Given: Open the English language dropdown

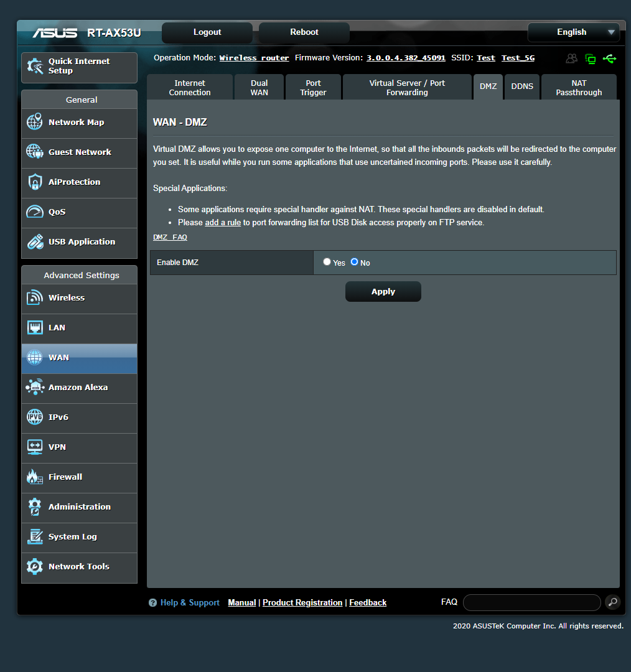Looking at the screenshot, I should tap(574, 32).
